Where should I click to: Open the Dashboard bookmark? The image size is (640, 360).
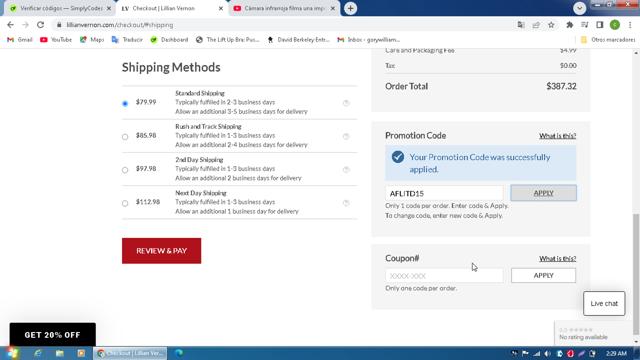coord(169,40)
